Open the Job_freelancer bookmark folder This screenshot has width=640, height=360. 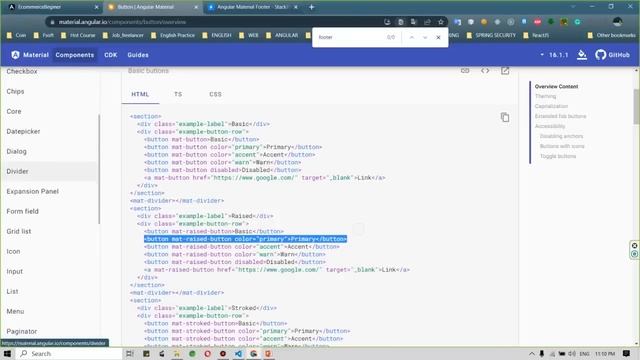coord(123,36)
